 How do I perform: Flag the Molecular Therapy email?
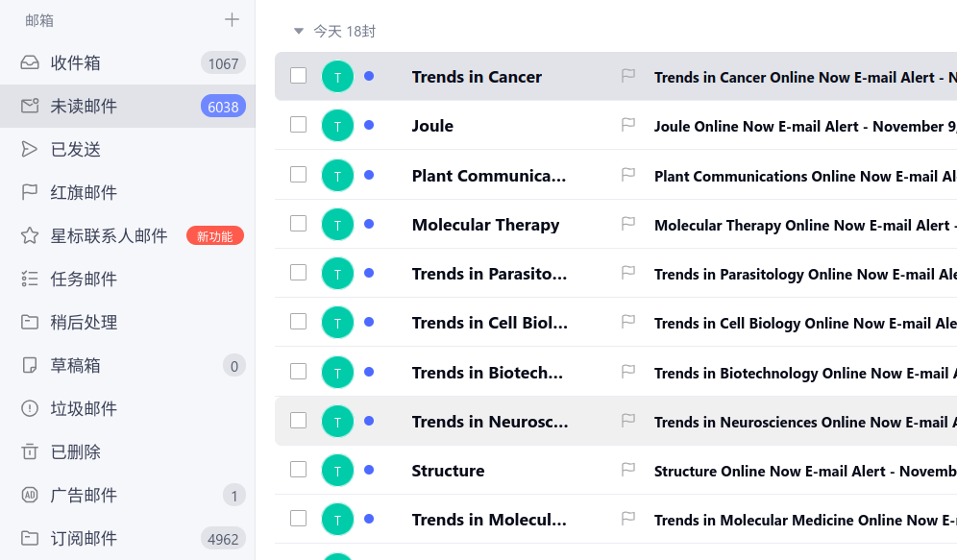click(x=628, y=224)
